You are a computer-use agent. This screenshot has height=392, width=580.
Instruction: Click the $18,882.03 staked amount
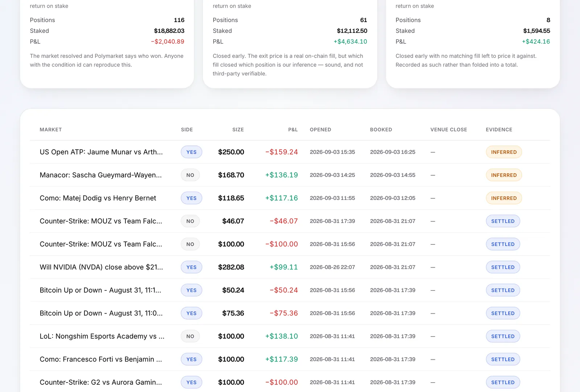pyautogui.click(x=169, y=31)
